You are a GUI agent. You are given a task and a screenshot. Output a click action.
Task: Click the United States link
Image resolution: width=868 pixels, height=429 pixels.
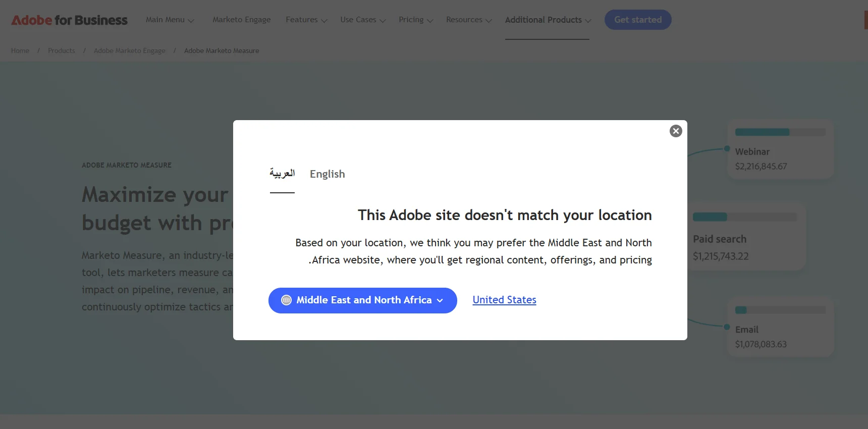pos(504,300)
